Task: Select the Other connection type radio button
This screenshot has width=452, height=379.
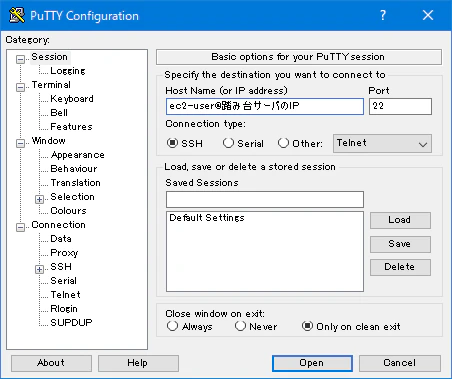Action: point(283,143)
